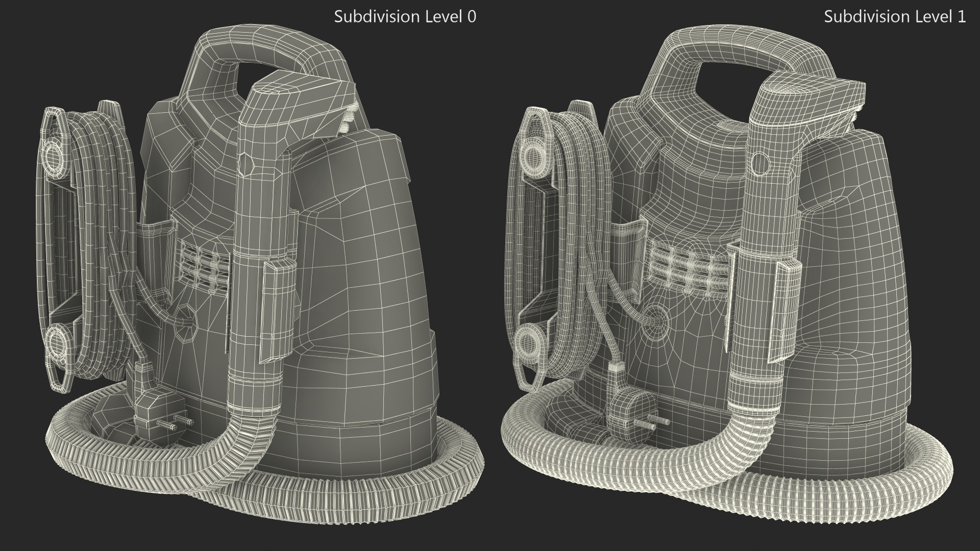Click the Subdivision Level 1 label
Image resolution: width=980 pixels, height=551 pixels.
(x=895, y=17)
